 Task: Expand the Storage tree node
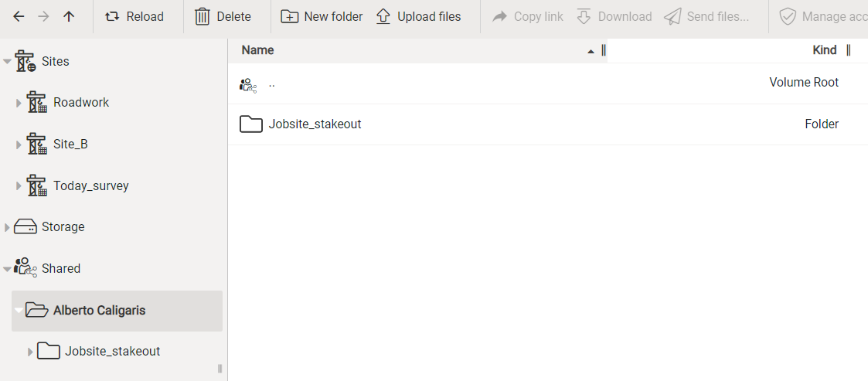pyautogui.click(x=8, y=227)
